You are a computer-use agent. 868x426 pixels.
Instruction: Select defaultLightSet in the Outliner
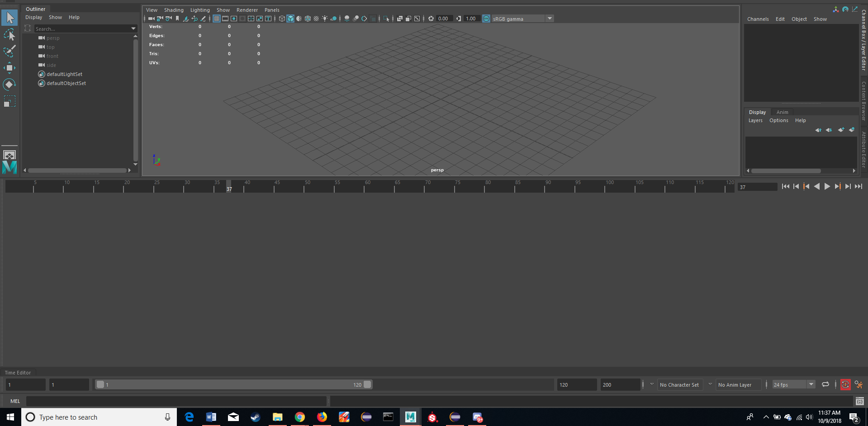pos(64,74)
